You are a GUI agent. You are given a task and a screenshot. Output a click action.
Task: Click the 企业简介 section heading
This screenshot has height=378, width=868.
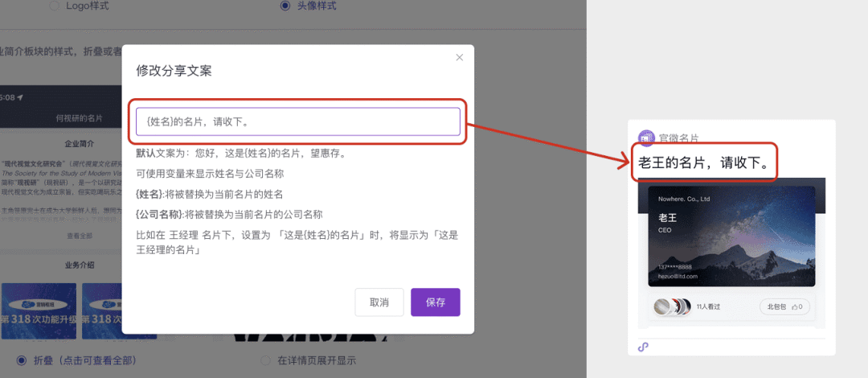pos(80,143)
